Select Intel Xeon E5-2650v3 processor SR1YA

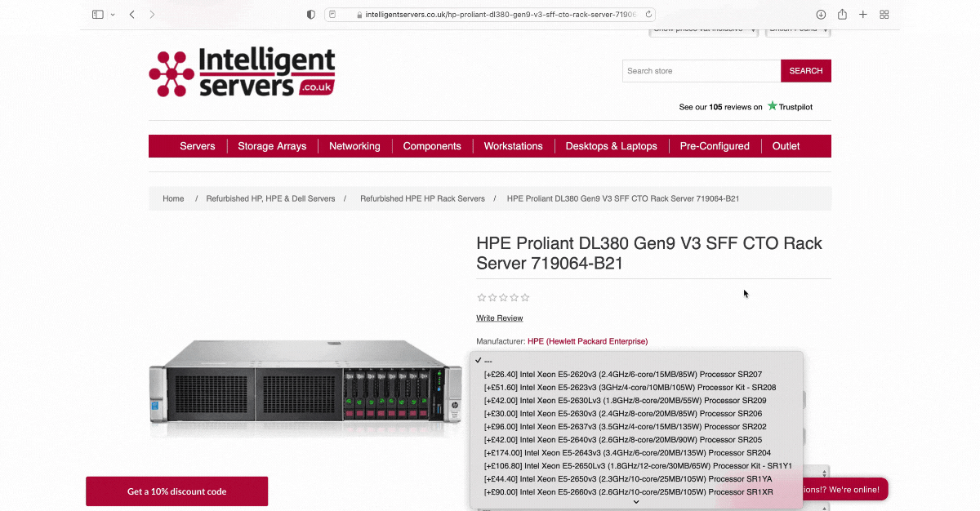pos(636,478)
